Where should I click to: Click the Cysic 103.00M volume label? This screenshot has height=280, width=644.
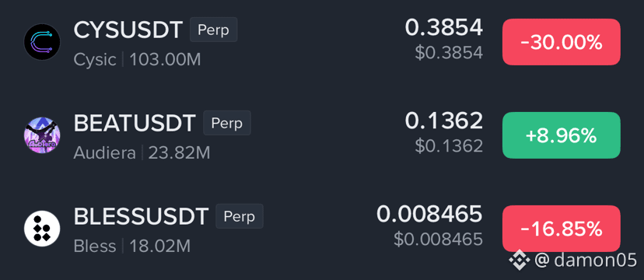(137, 60)
